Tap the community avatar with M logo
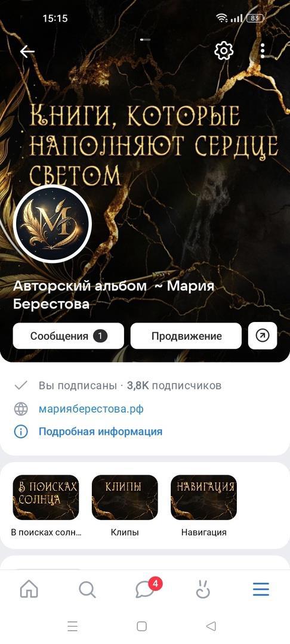The width and height of the screenshot is (290, 644). (53, 224)
